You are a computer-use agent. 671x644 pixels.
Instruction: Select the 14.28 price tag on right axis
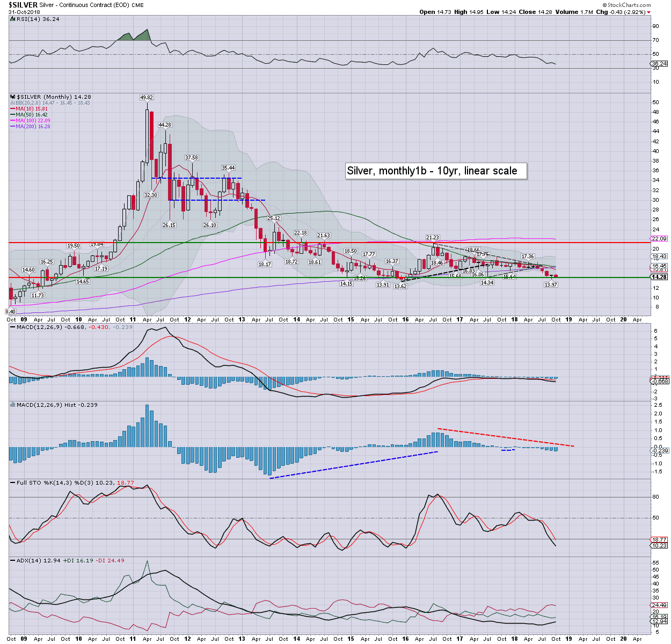pos(660,277)
